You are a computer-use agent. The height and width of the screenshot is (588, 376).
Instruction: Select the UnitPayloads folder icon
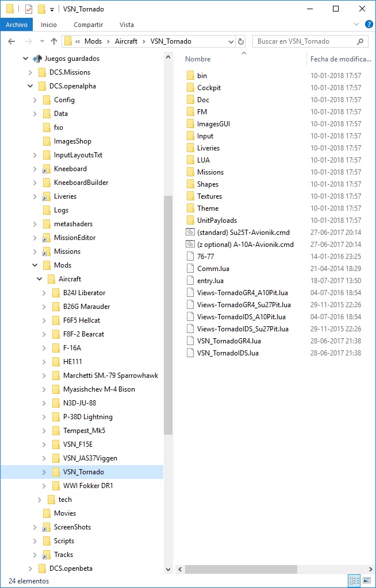[191, 220]
